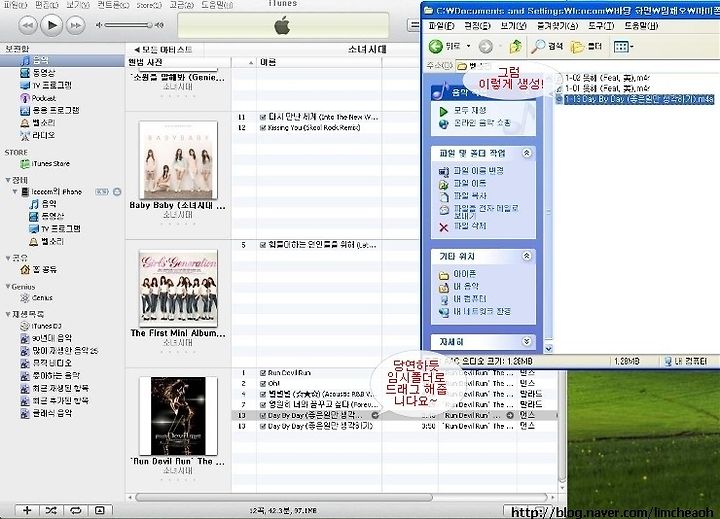Click the add playlist plus button
Viewport: 720px width, 519px height.
[27, 510]
